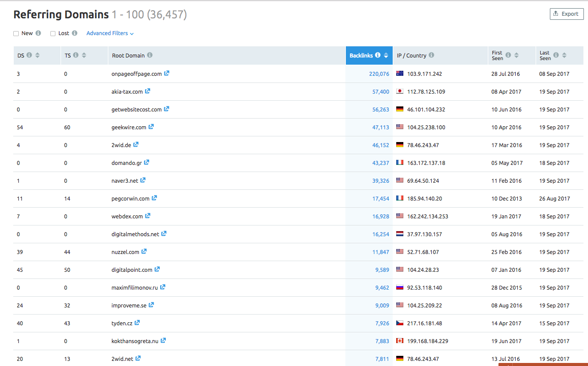
Task: Click the digitalmethods.net domain text
Action: coord(135,234)
